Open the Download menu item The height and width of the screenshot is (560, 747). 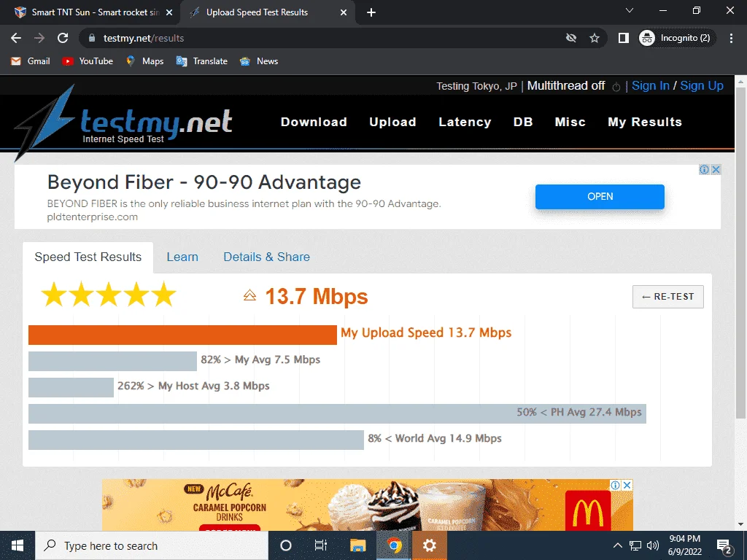tap(314, 122)
